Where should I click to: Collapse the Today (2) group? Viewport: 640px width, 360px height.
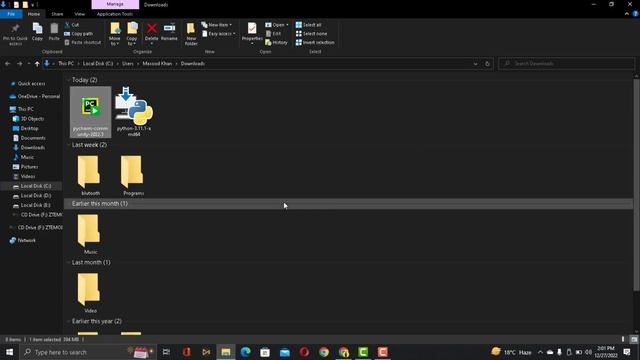coord(68,80)
